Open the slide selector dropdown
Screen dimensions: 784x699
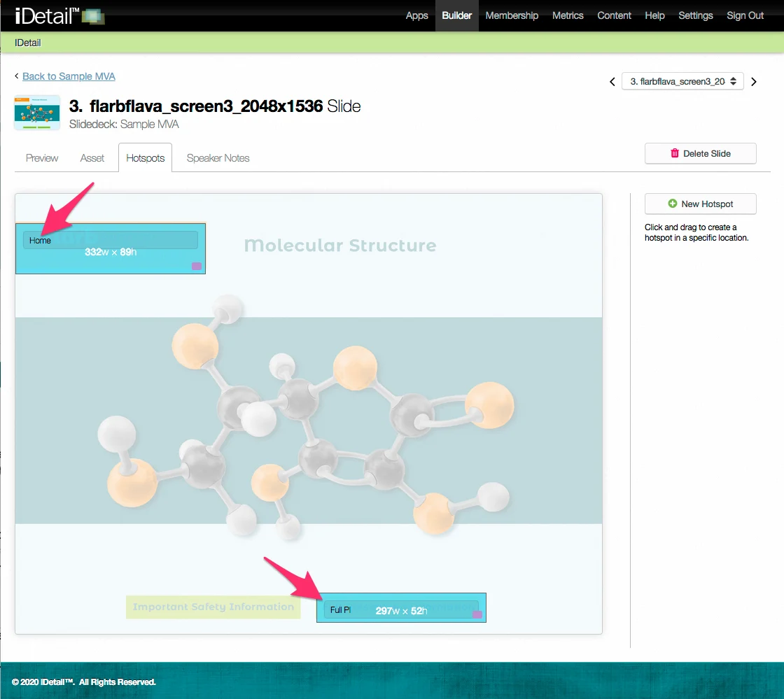tap(682, 81)
